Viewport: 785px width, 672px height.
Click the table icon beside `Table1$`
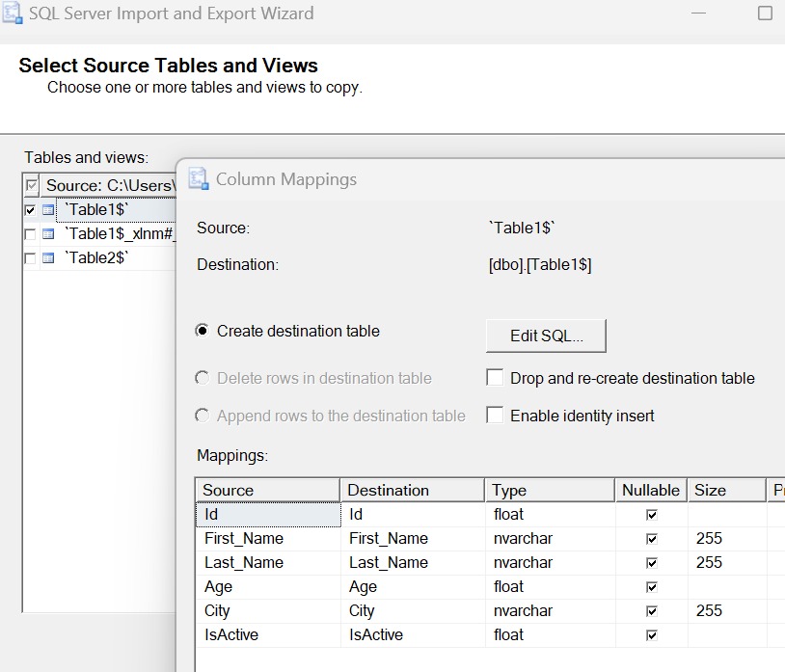click(x=48, y=209)
